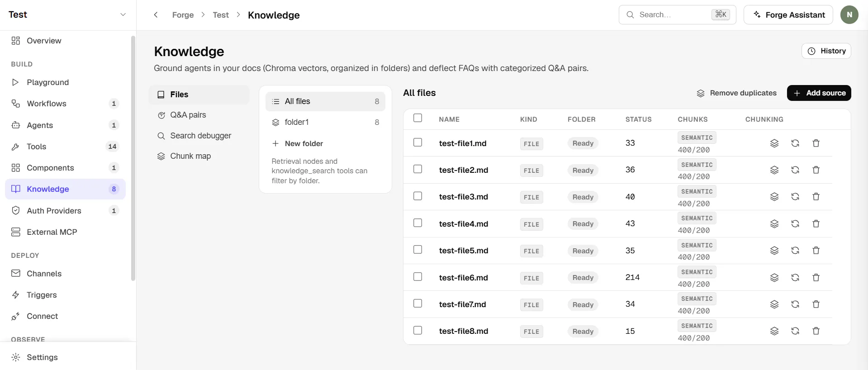This screenshot has height=370, width=868.
Task: Expand the Test project dropdown chevron
Action: [x=123, y=14]
